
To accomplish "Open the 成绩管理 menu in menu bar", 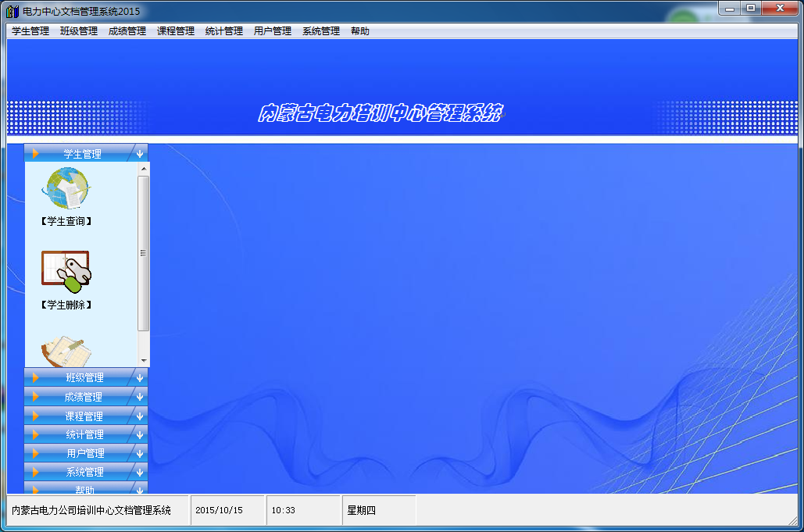I will tap(127, 31).
